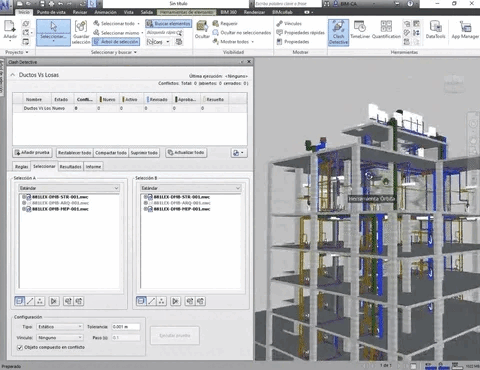The image size is (480, 370).
Task: Toggle Árbol de selección panel
Action: (x=116, y=42)
